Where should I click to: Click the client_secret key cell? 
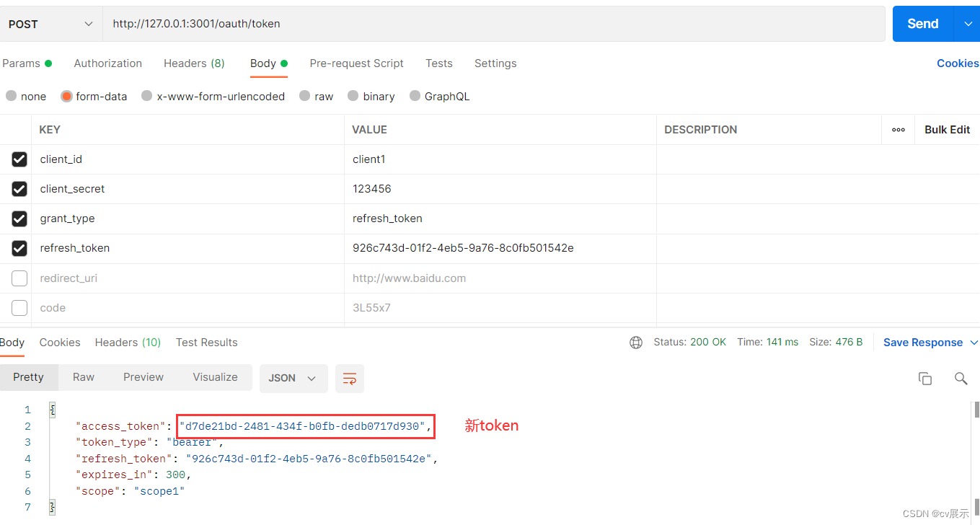click(187, 189)
